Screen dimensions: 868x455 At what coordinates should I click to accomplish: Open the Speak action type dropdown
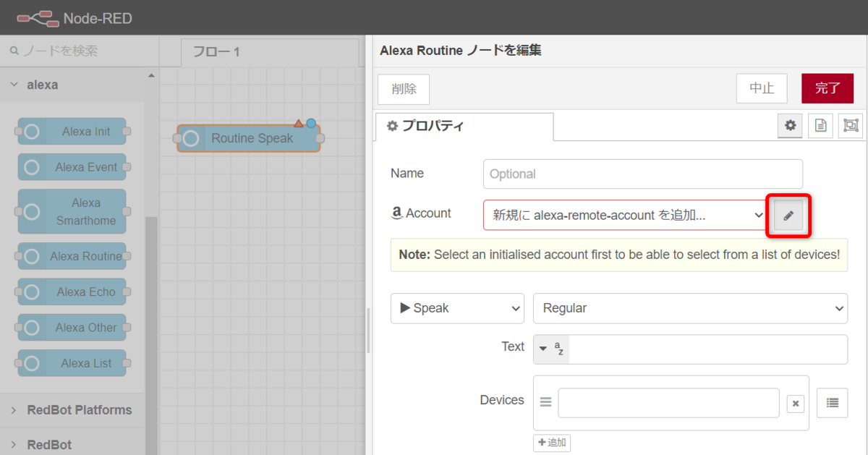(457, 308)
